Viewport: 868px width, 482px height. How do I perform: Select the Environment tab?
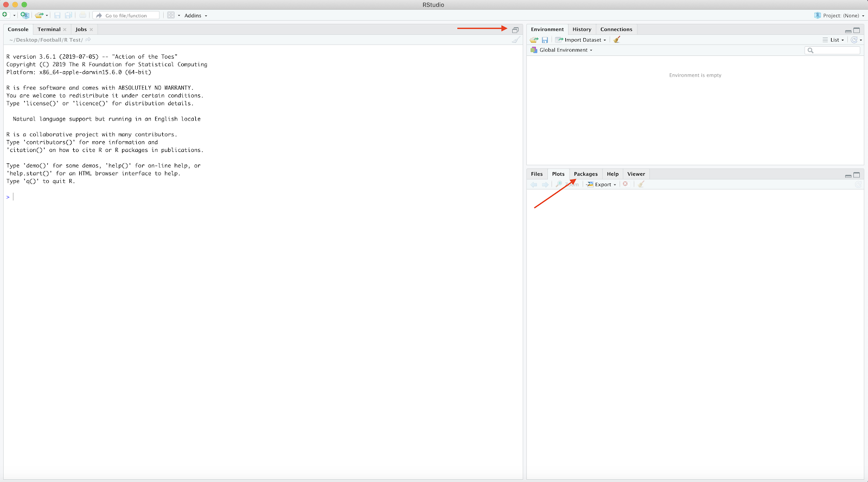547,29
